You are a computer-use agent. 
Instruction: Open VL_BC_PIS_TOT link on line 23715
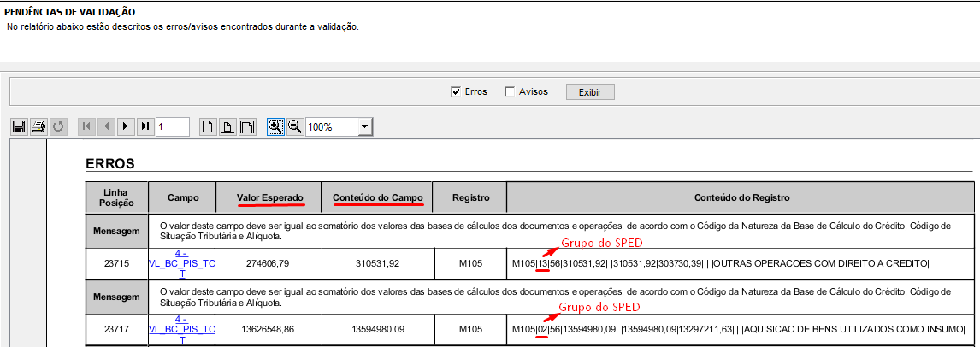pyautogui.click(x=182, y=264)
